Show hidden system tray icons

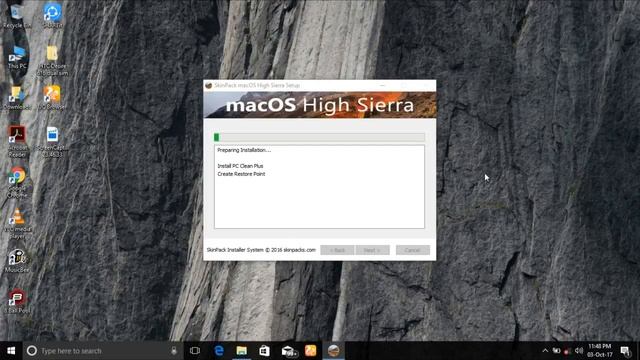coord(545,351)
